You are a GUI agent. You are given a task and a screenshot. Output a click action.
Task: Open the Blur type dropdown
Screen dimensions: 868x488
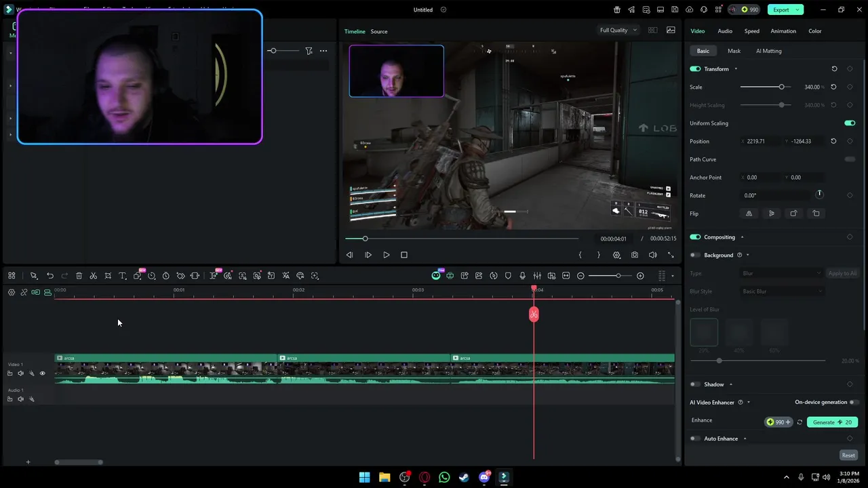tap(782, 273)
